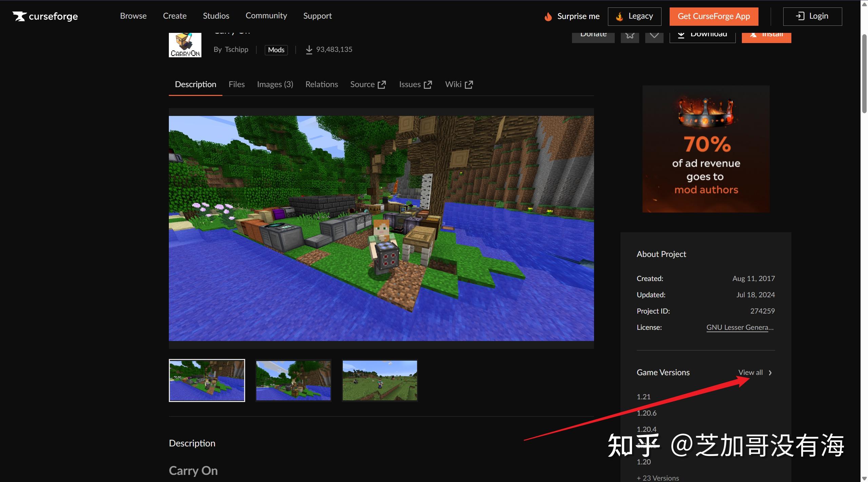Image resolution: width=868 pixels, height=482 pixels.
Task: Expand the + 23 Versions list
Action: click(x=658, y=478)
